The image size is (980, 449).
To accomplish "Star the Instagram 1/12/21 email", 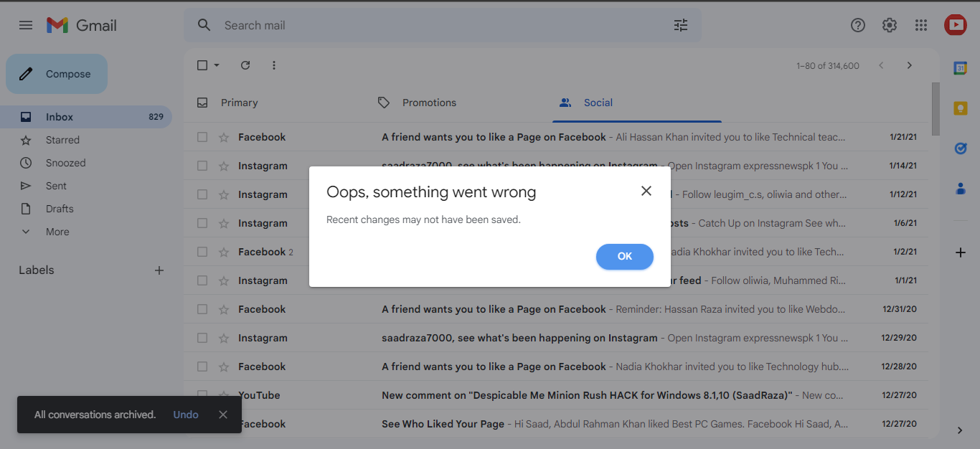I will pyautogui.click(x=224, y=194).
